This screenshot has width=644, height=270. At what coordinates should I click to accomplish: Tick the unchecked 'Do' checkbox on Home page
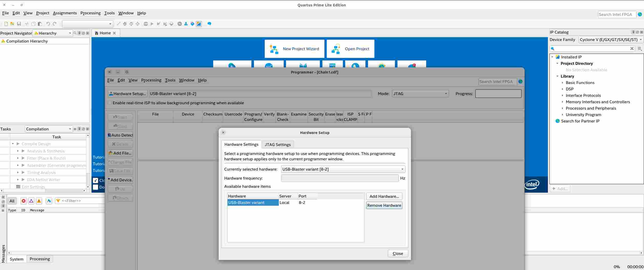point(95,187)
